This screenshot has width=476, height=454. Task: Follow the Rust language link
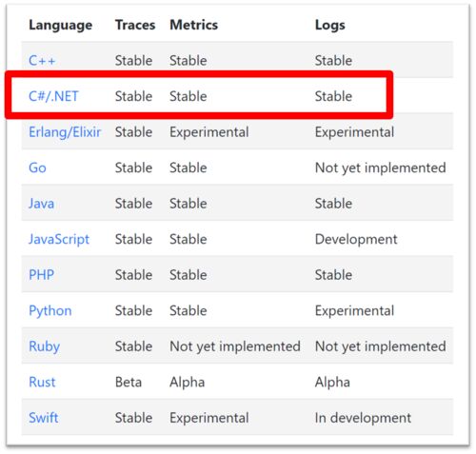(x=42, y=382)
